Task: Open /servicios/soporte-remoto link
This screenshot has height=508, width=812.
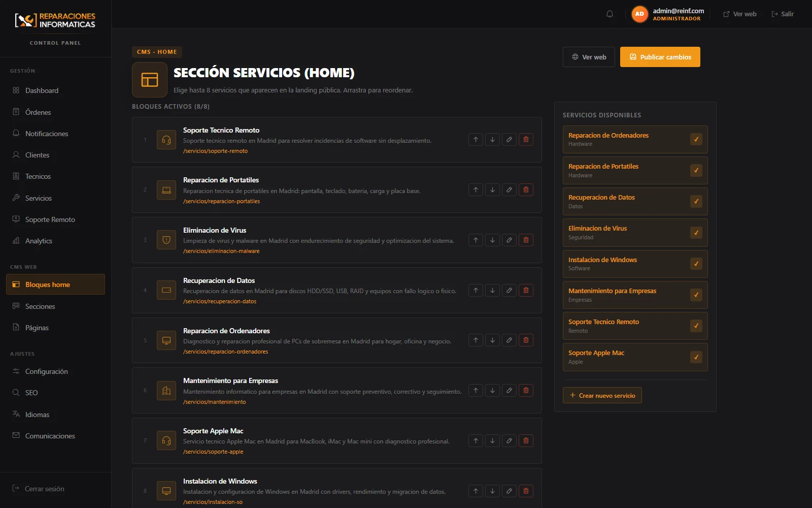Action: tap(215, 151)
